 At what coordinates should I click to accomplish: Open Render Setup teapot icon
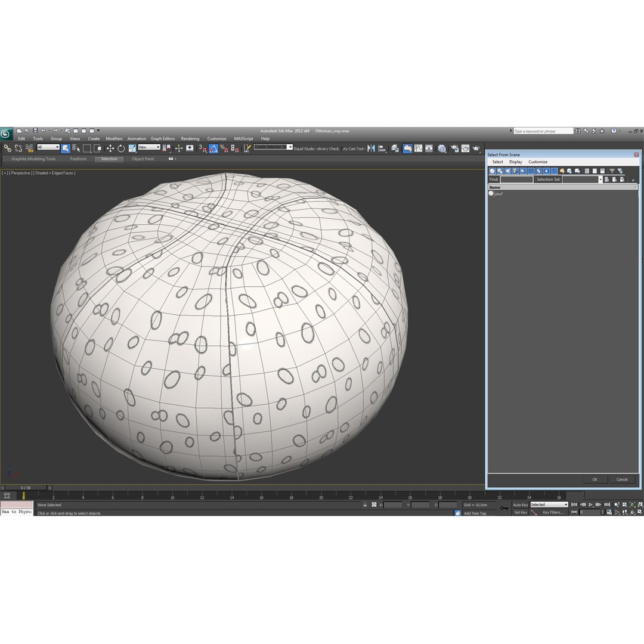454,148
